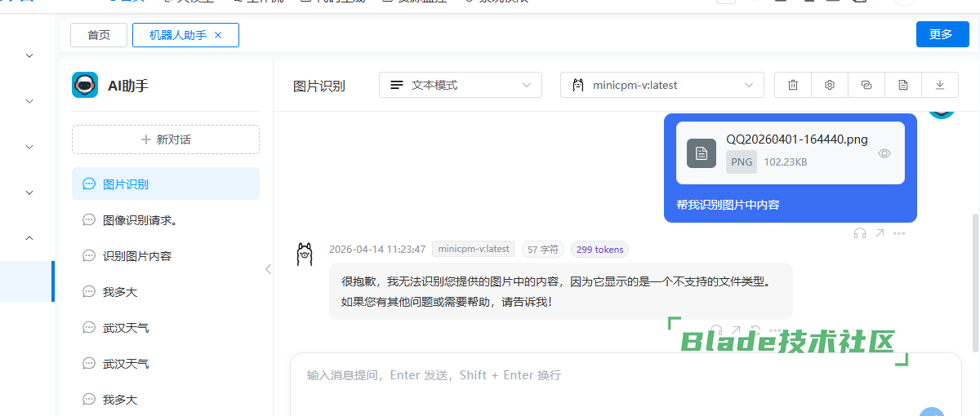Screen dimensions: 980x416
Task: Click the 2026-04-14 11:23:47 timestamp
Action: click(377, 250)
